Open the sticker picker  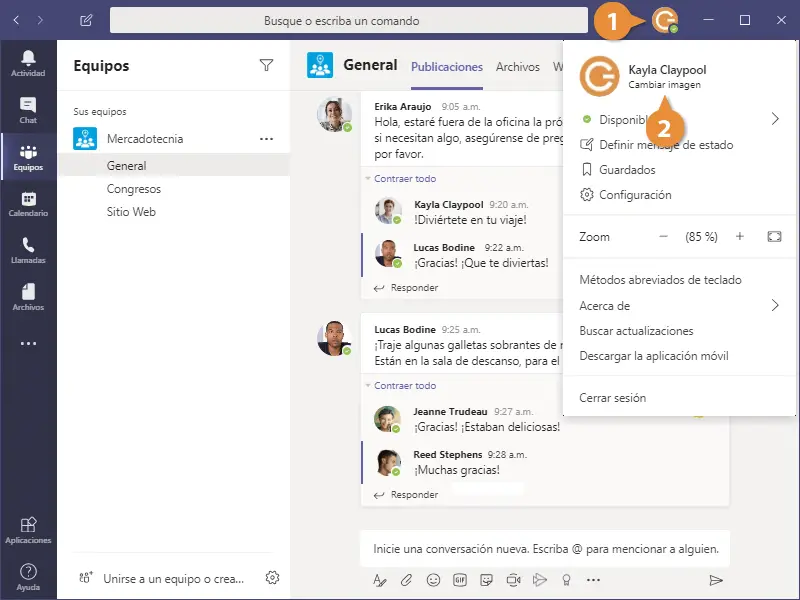pyautogui.click(x=486, y=580)
